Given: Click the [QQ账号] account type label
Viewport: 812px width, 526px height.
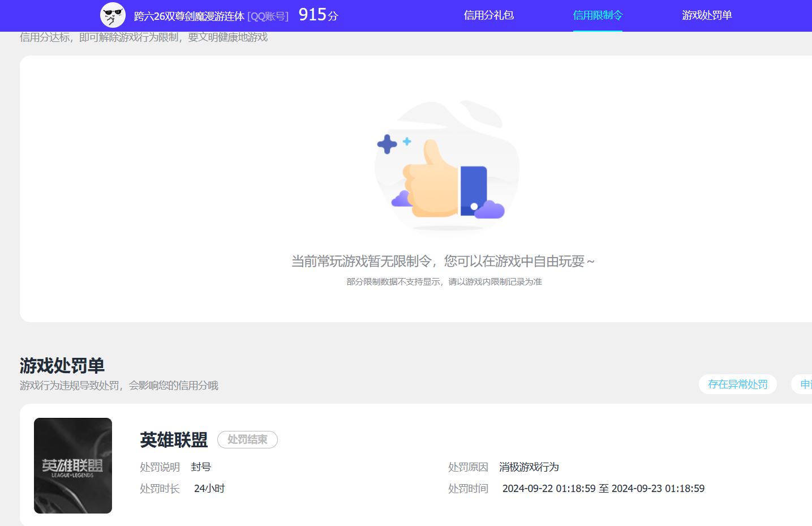Looking at the screenshot, I should tap(268, 16).
